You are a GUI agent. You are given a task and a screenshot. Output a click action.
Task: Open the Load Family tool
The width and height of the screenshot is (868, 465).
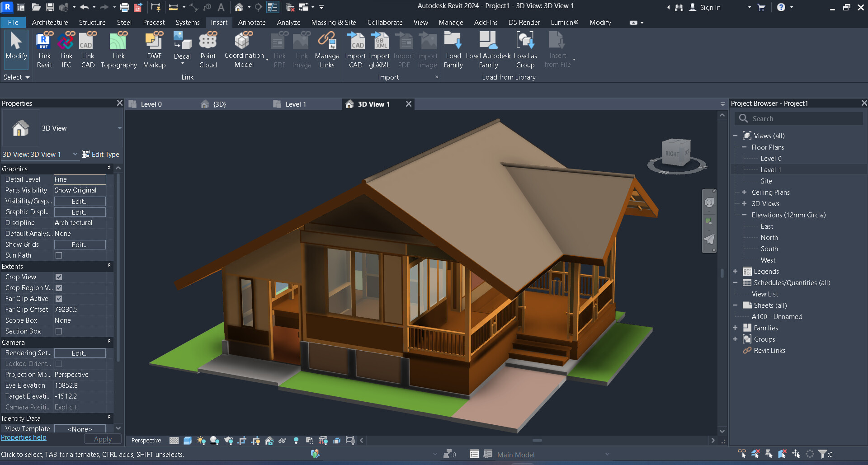[x=453, y=50]
